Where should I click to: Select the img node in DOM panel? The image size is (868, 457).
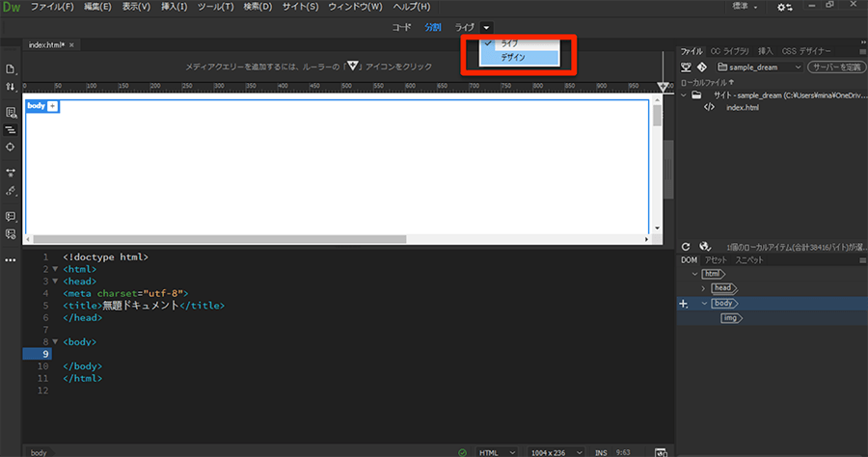pos(731,318)
